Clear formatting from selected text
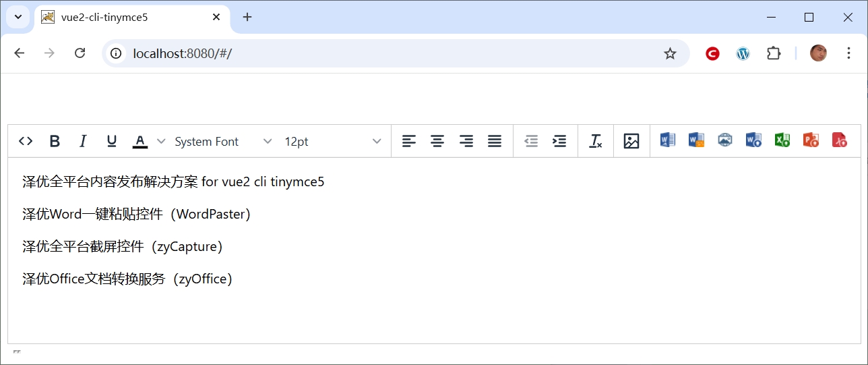This screenshot has width=868, height=365. tap(596, 141)
